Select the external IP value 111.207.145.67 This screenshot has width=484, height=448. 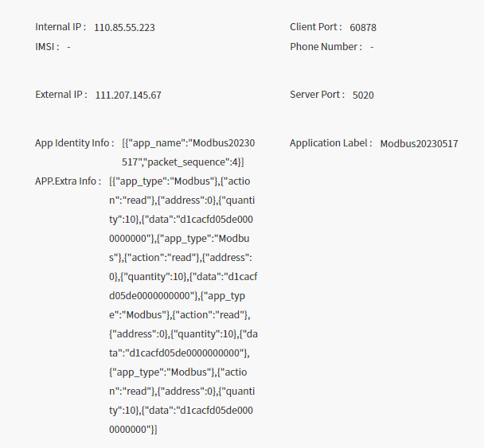point(128,95)
